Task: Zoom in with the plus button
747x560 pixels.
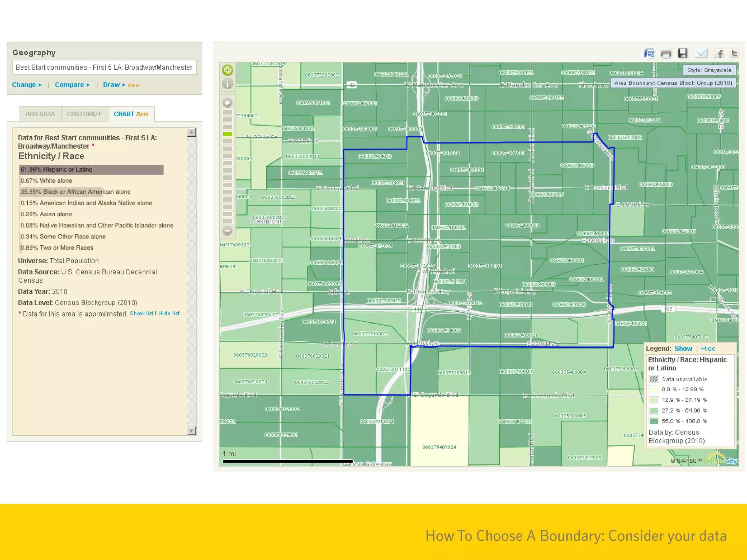Action: point(228,103)
